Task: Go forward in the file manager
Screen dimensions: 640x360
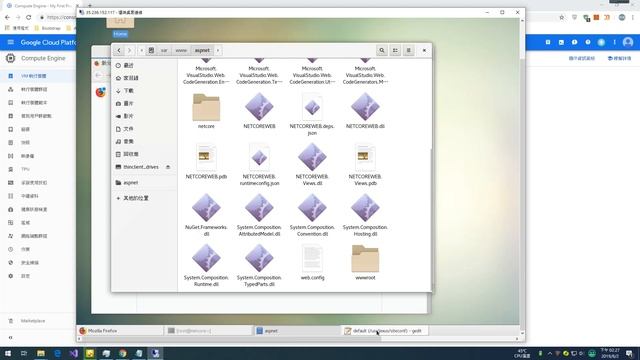Action: (129, 50)
